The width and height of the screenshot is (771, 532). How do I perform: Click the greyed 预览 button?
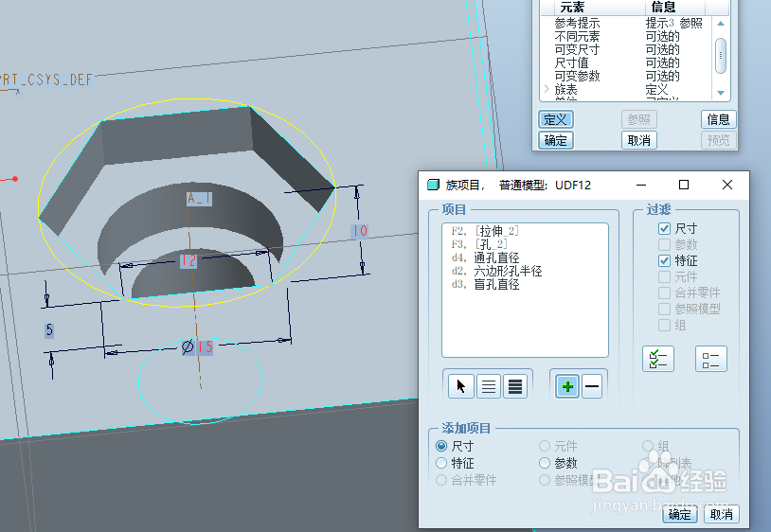coord(718,140)
